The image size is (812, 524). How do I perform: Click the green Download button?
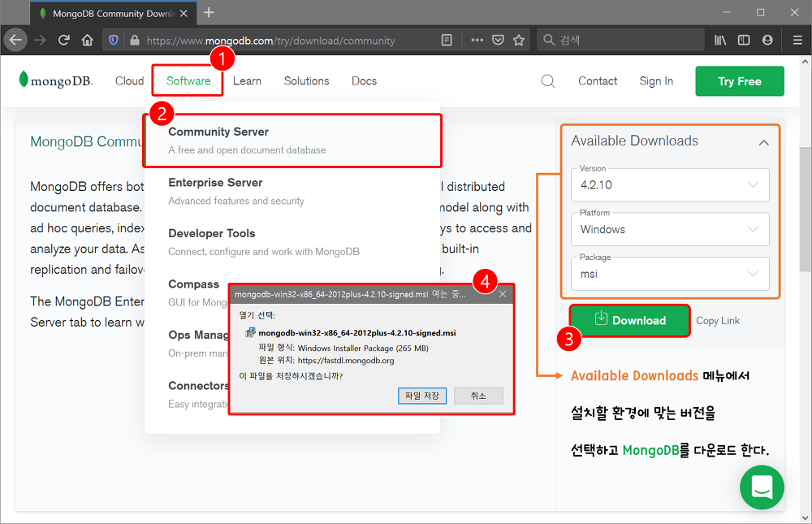630,320
